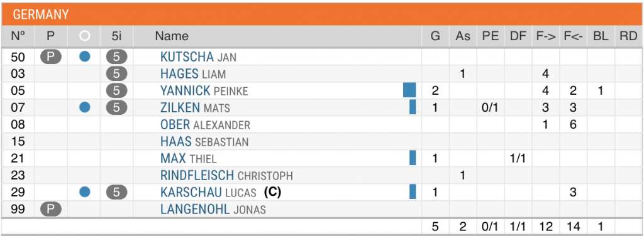Click the G goals column header
644x236 pixels.
click(435, 36)
